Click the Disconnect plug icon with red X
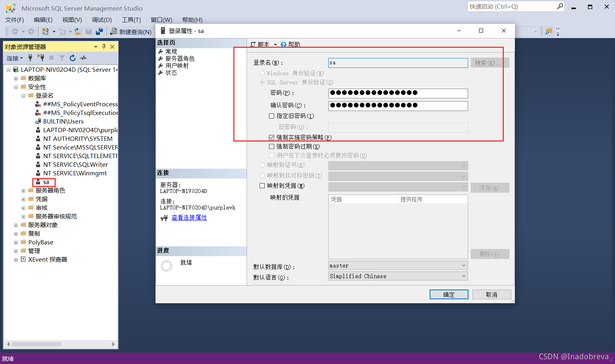Image resolution: width=615 pixels, height=364 pixels. pyautogui.click(x=41, y=58)
